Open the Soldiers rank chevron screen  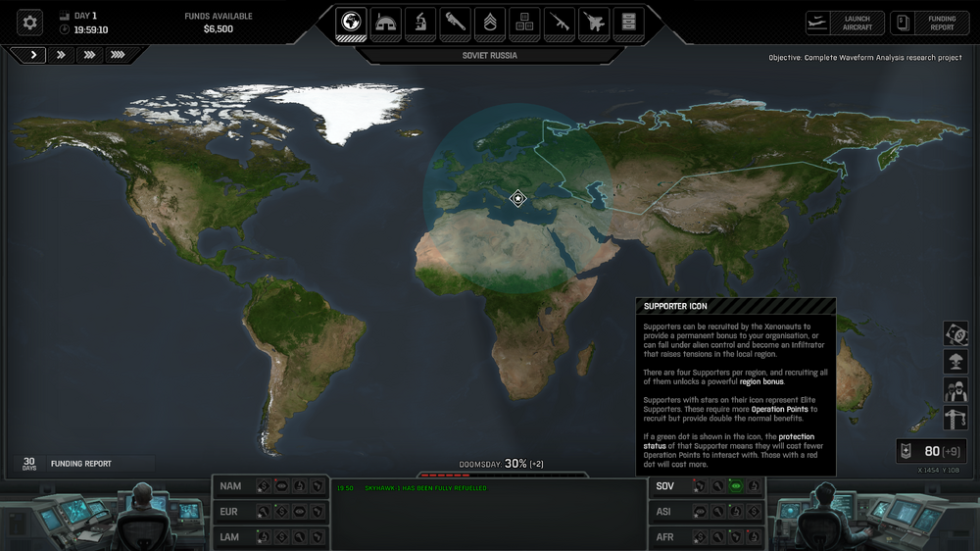(x=490, y=23)
